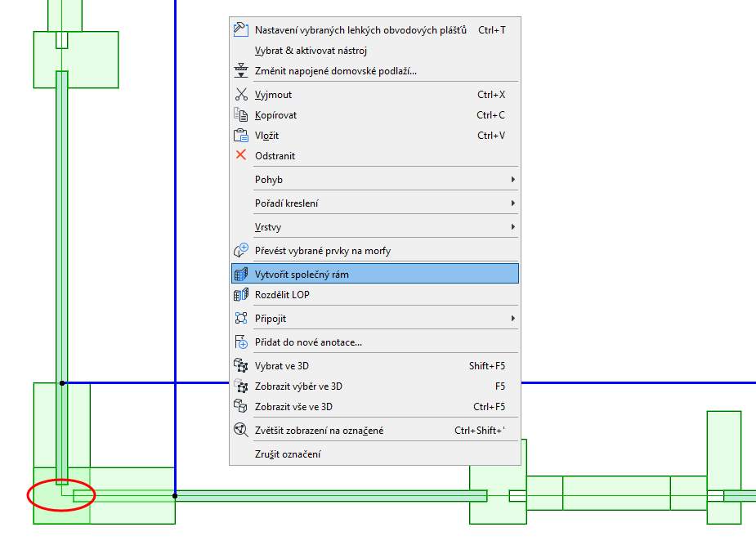This screenshot has width=756, height=554.
Task: Open the Vrstvy menu entry
Action: (x=374, y=226)
